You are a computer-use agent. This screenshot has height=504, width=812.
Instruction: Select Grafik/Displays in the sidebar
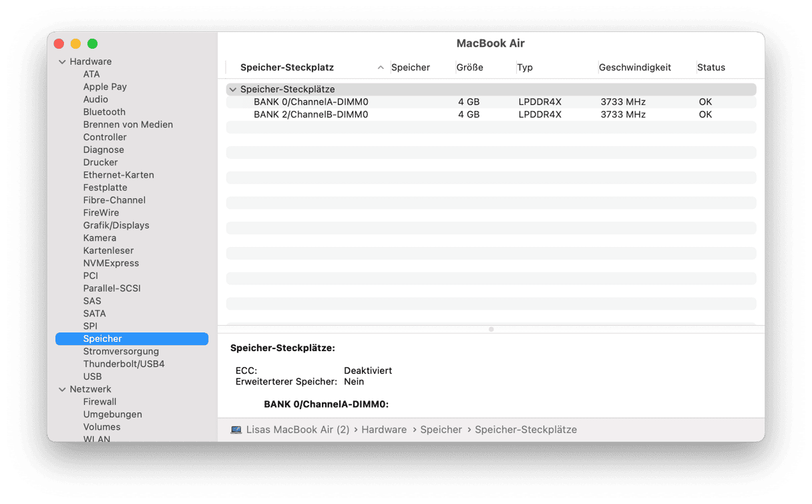tap(116, 226)
